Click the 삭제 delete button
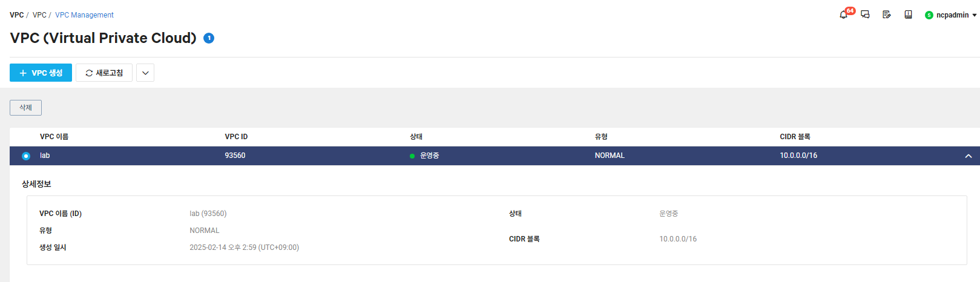 click(x=25, y=108)
